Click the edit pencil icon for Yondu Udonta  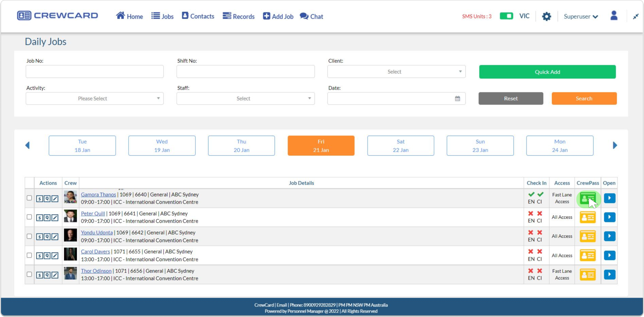(55, 237)
